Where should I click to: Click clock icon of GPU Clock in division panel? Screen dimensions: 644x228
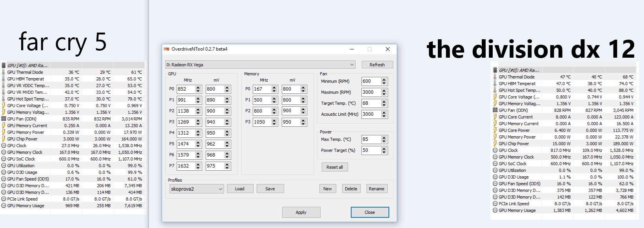pos(495,150)
